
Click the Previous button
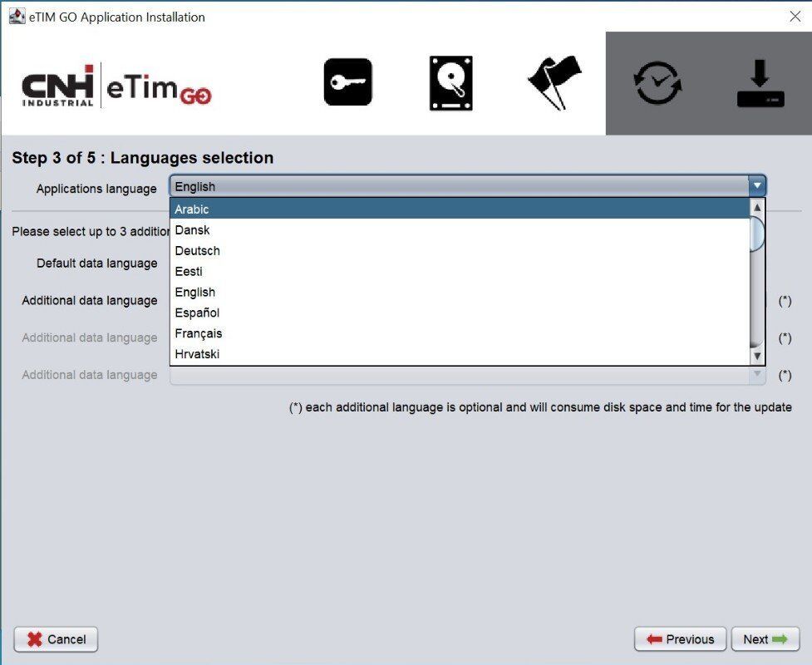[x=681, y=639]
